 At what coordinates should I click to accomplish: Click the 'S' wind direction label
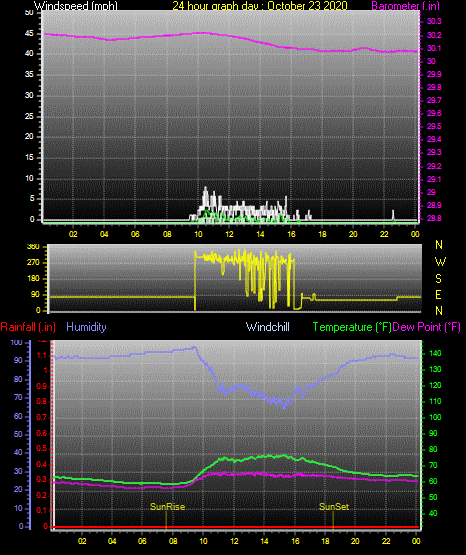click(438, 279)
